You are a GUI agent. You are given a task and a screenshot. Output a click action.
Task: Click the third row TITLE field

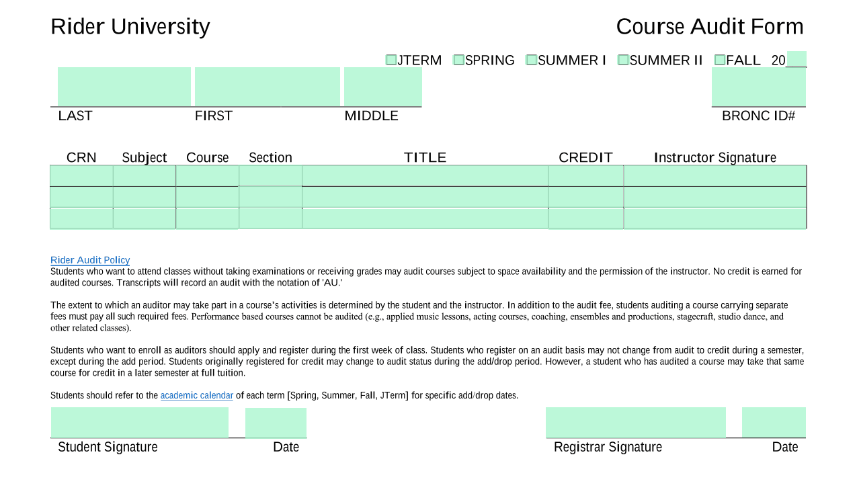pos(425,218)
